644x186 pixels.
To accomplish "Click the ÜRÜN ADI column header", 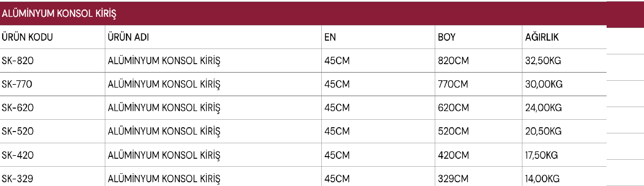I will click(128, 37).
